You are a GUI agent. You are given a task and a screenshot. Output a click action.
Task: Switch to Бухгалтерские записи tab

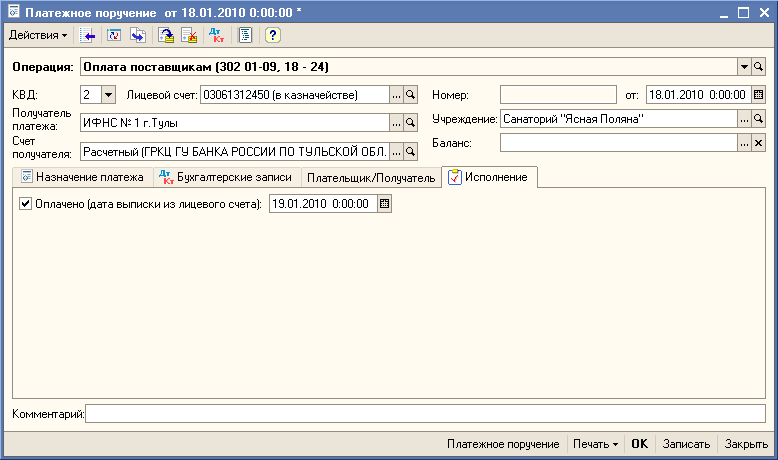[x=226, y=178]
